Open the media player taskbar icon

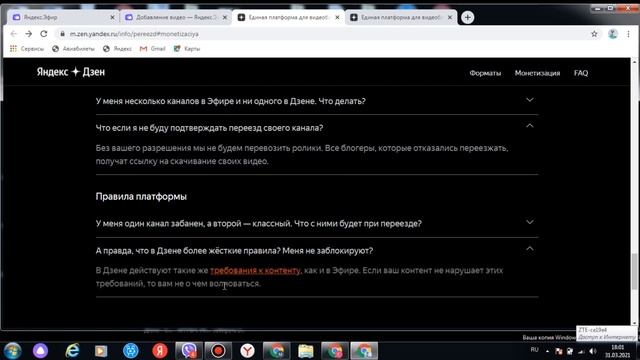coord(101,351)
